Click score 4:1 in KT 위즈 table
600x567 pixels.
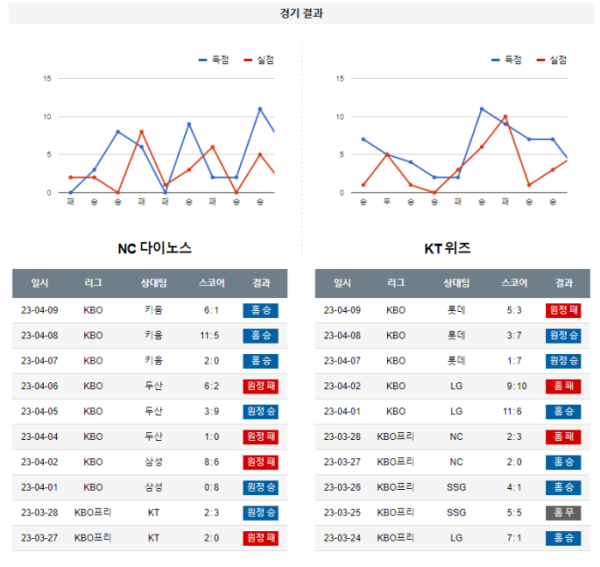coord(514,487)
